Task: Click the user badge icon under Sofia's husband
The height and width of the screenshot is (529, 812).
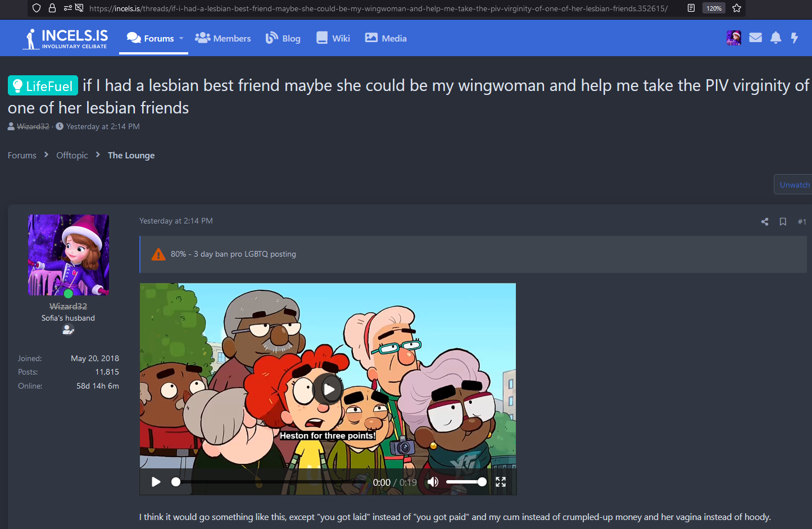Action: tap(68, 330)
